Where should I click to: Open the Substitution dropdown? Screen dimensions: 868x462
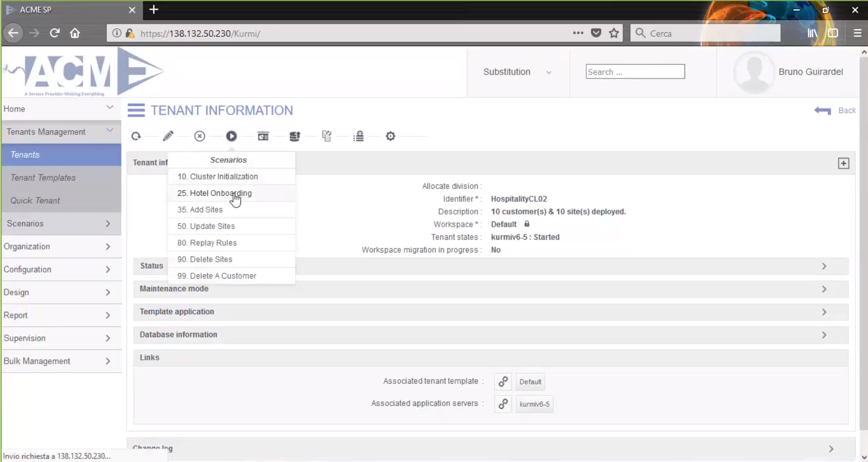517,72
